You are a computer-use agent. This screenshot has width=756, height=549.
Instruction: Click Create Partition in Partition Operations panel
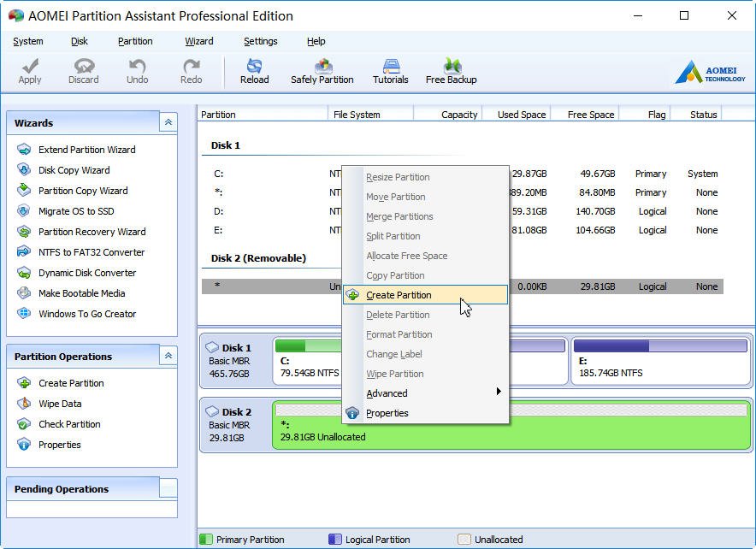point(71,383)
